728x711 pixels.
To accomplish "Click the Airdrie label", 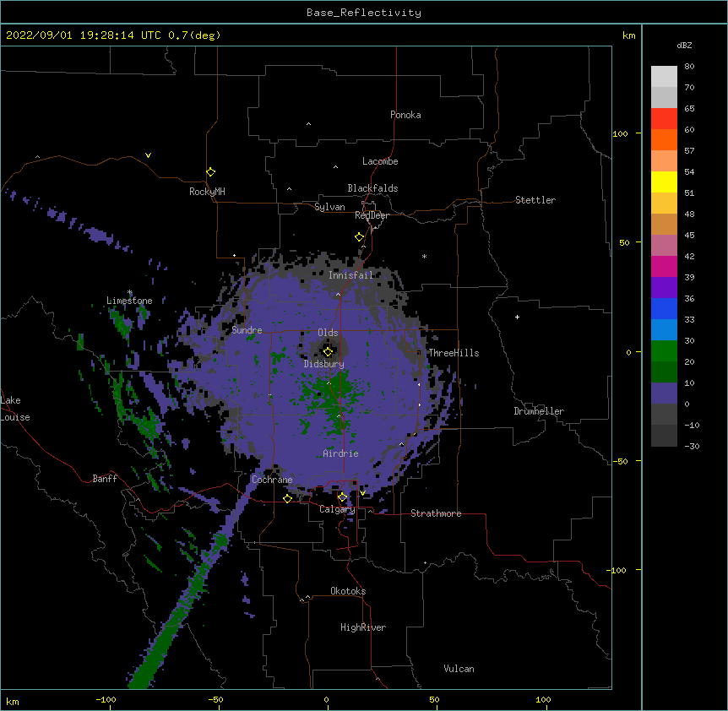I will pyautogui.click(x=340, y=453).
